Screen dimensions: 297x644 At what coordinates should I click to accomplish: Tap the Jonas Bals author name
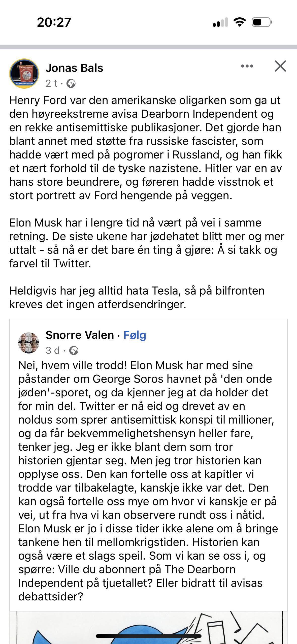click(74, 68)
